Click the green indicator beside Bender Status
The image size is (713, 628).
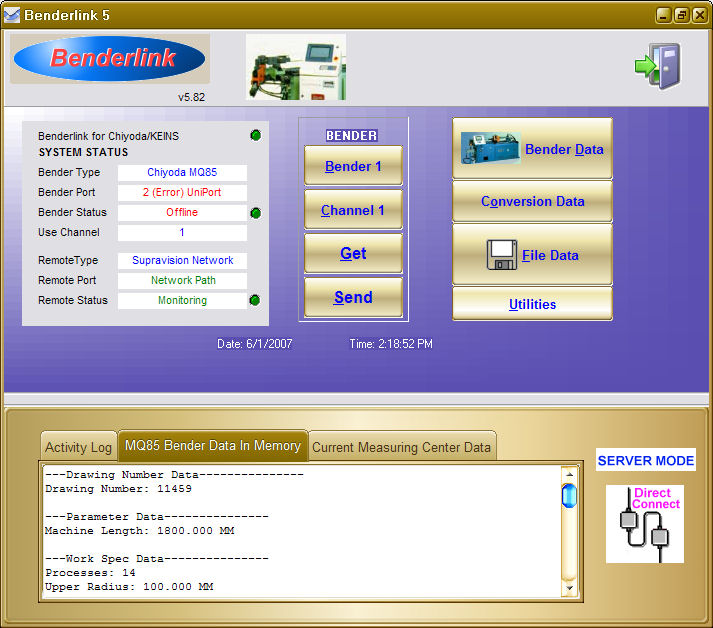click(256, 213)
